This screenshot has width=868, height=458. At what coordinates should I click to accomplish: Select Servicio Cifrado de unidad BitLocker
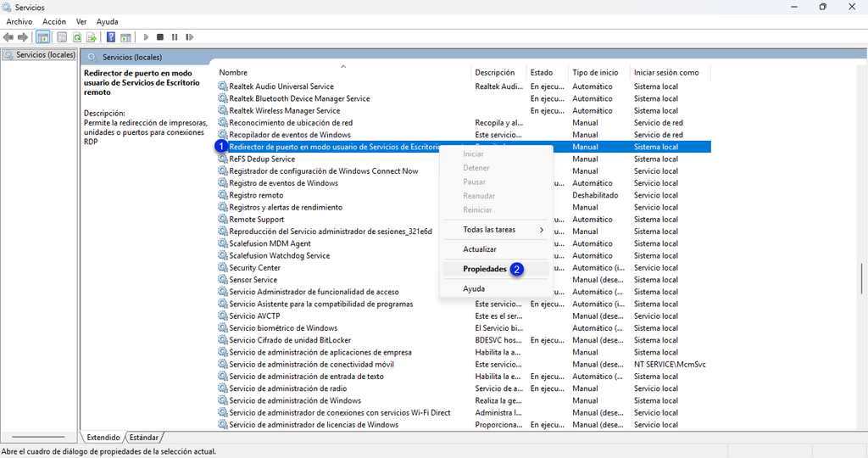click(x=290, y=340)
